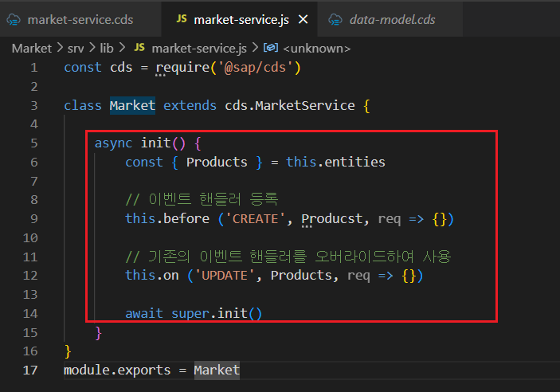Click 'Products' in the destructuring on line 6
Screen dimensions: 560x392
217,163
